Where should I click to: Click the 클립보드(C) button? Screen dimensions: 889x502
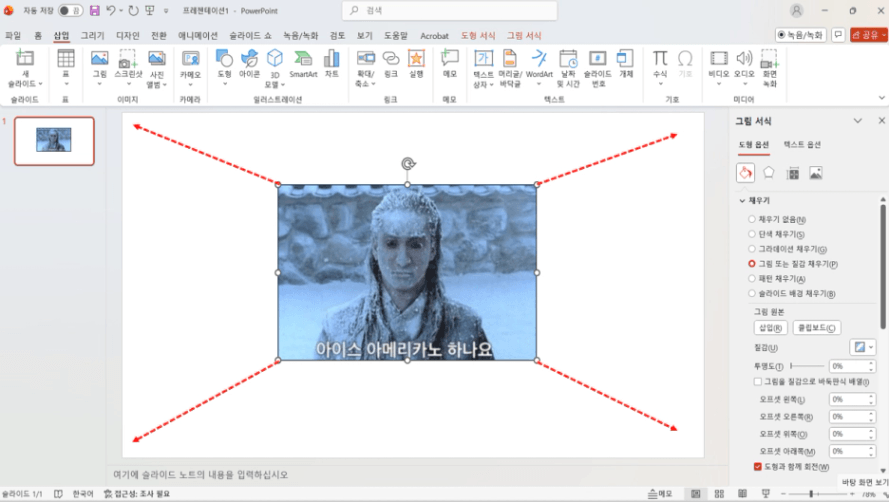(816, 327)
